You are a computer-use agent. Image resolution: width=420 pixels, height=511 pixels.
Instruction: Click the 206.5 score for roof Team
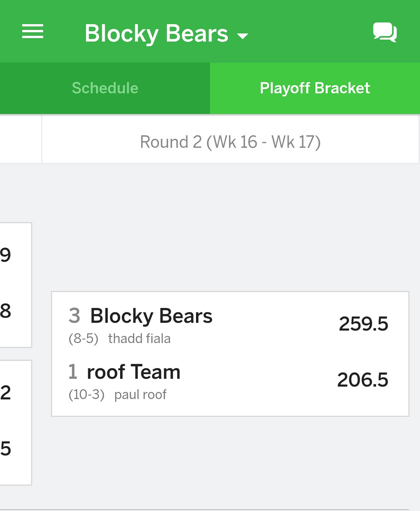click(x=363, y=380)
